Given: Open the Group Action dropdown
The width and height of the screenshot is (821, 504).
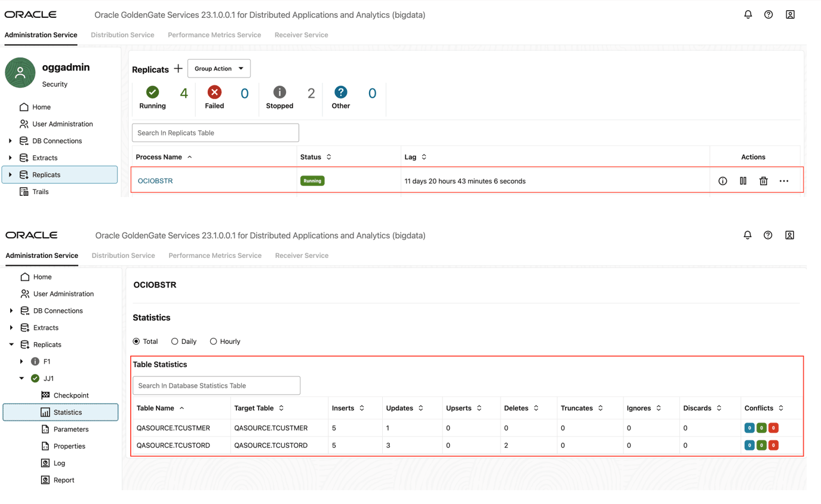Looking at the screenshot, I should [219, 68].
